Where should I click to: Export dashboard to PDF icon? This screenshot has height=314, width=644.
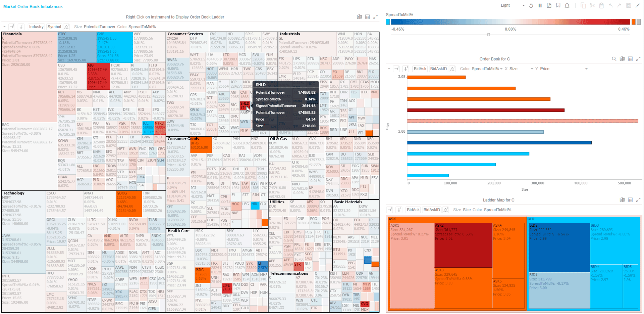pos(549,5)
